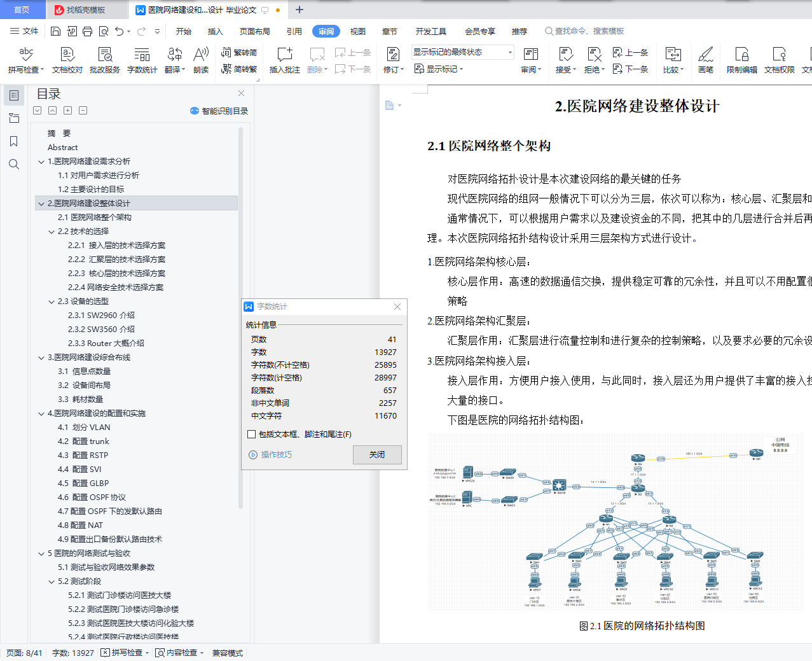This screenshot has height=661, width=812.
Task: Switch to the 视图 ribbon tab
Action: (x=358, y=31)
